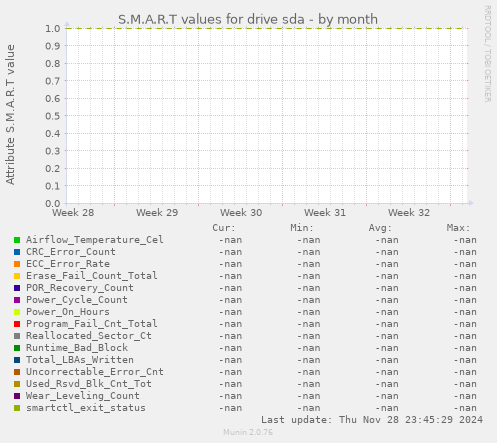The image size is (497, 443).
Task: Click the Max value for CRC_Error_Count
Action: click(465, 252)
